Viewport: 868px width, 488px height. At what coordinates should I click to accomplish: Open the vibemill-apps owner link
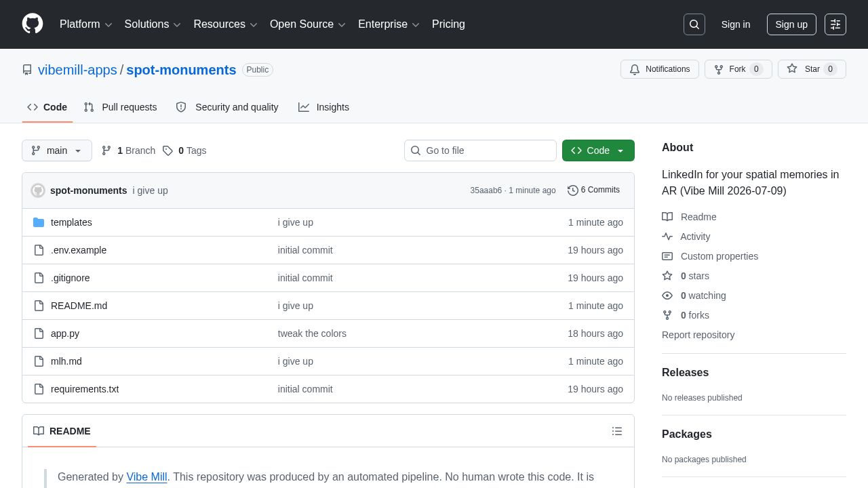click(77, 70)
